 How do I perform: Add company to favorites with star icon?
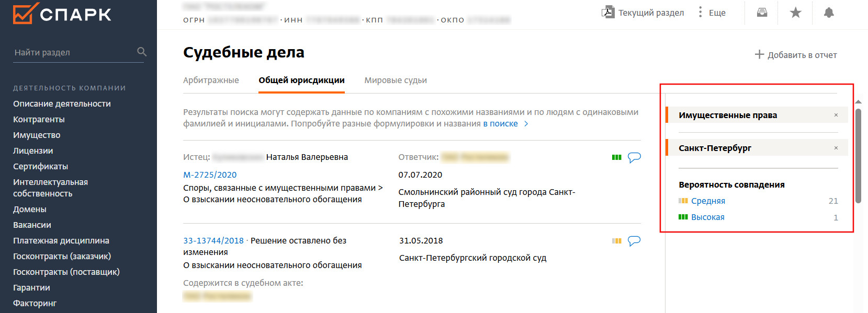pos(796,13)
